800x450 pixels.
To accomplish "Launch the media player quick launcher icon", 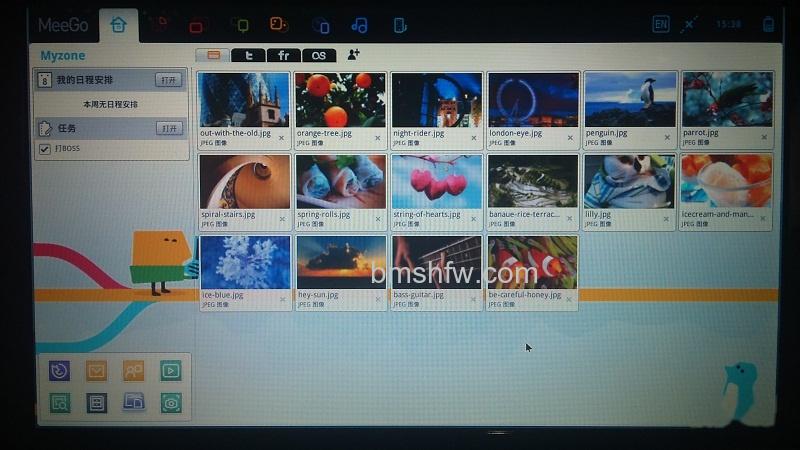I will [170, 371].
